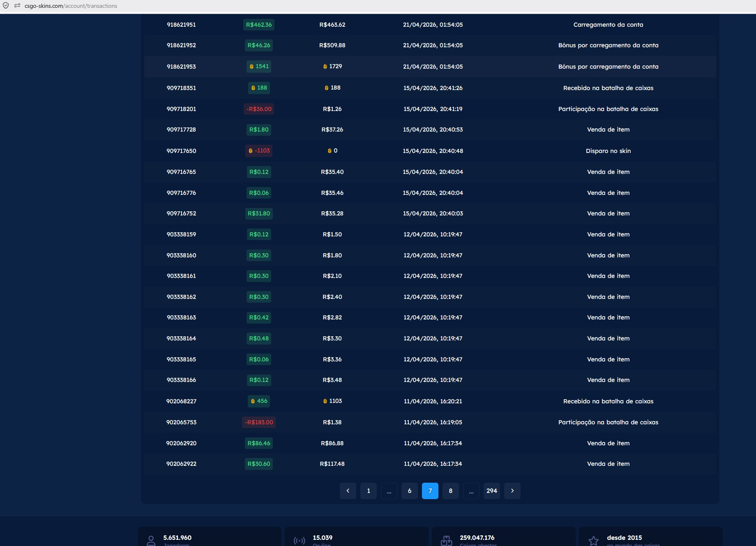
Task: Click the ellipsis between pages 1 and 6
Action: pos(389,491)
